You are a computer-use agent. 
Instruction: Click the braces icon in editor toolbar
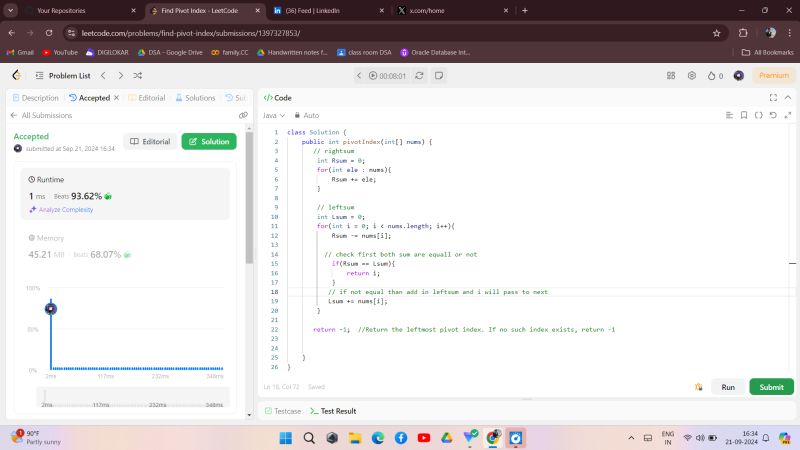[x=759, y=115]
